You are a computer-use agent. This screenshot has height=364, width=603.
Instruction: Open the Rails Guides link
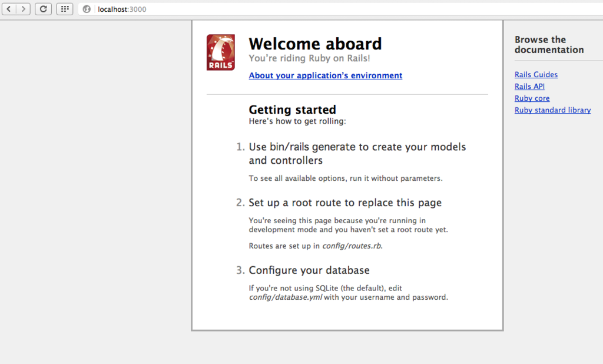point(536,75)
